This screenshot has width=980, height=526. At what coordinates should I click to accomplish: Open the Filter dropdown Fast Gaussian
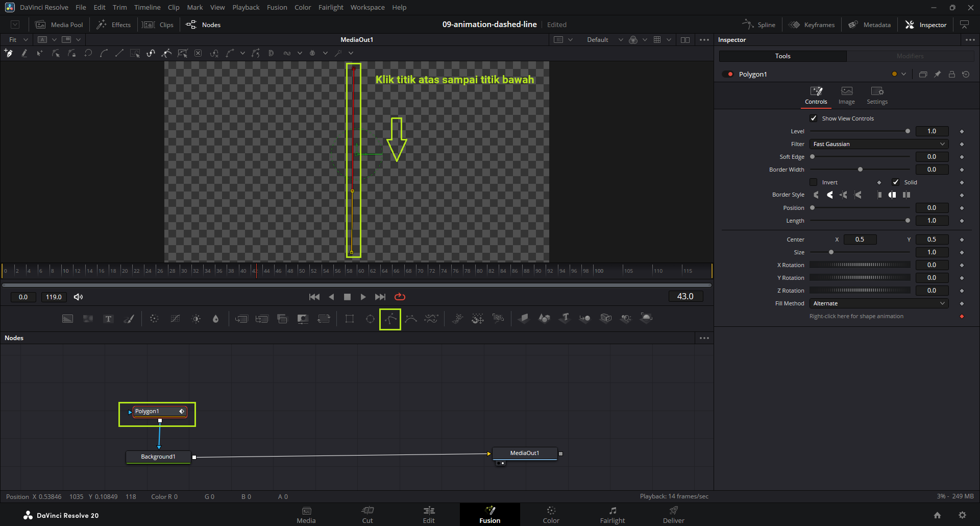click(x=878, y=144)
